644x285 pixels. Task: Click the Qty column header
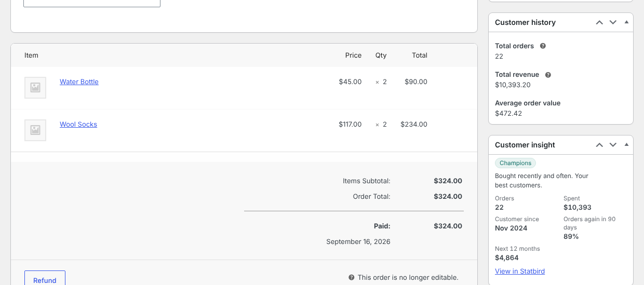[381, 56]
